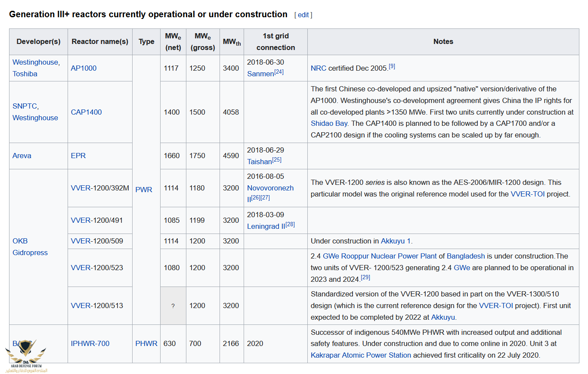Image resolution: width=588 pixels, height=374 pixels.
Task: Follow the Novovoronezh II link
Action: pyautogui.click(x=270, y=193)
